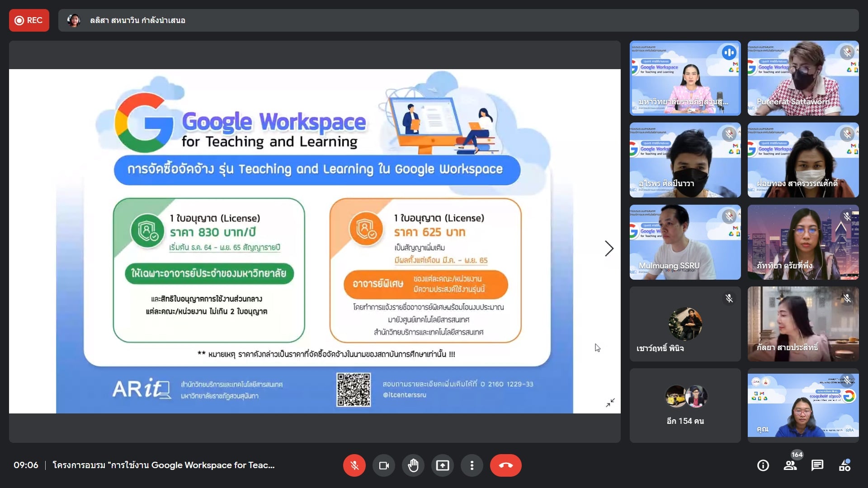Viewport: 868px width, 488px height.
Task: Click the presenter name banner at top
Action: click(x=137, y=20)
